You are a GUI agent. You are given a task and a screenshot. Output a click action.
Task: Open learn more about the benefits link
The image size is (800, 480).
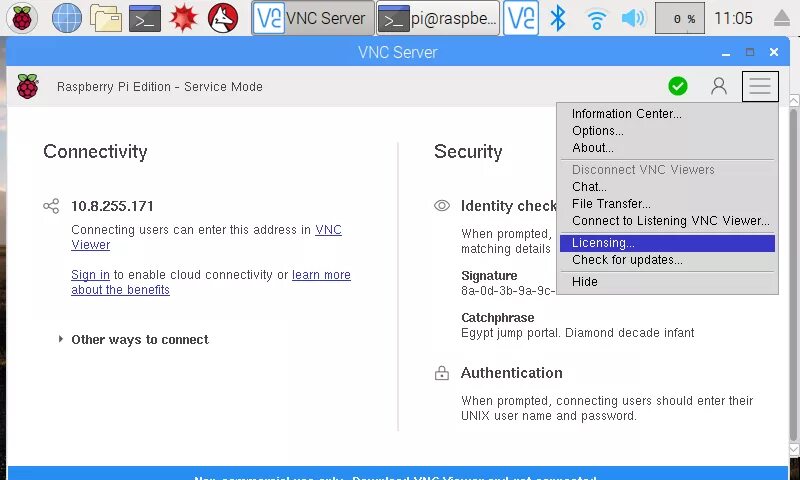pyautogui.click(x=321, y=275)
